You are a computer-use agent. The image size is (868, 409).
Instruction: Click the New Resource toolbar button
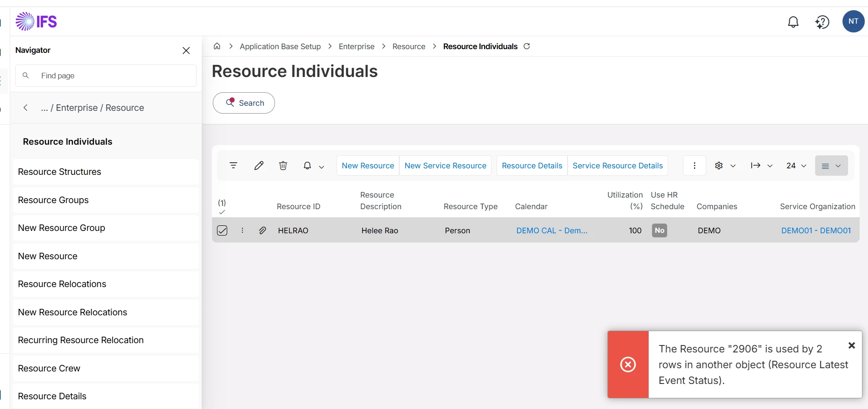pyautogui.click(x=368, y=166)
